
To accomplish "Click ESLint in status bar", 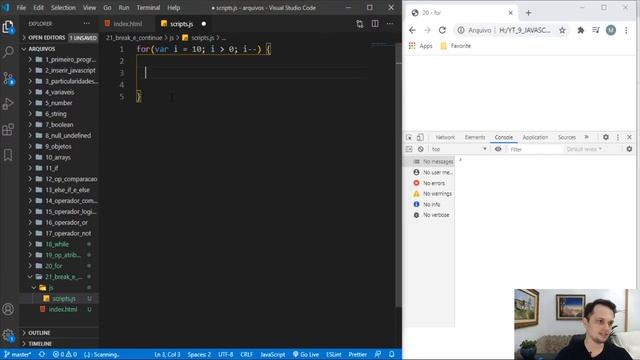I will pyautogui.click(x=333, y=354).
